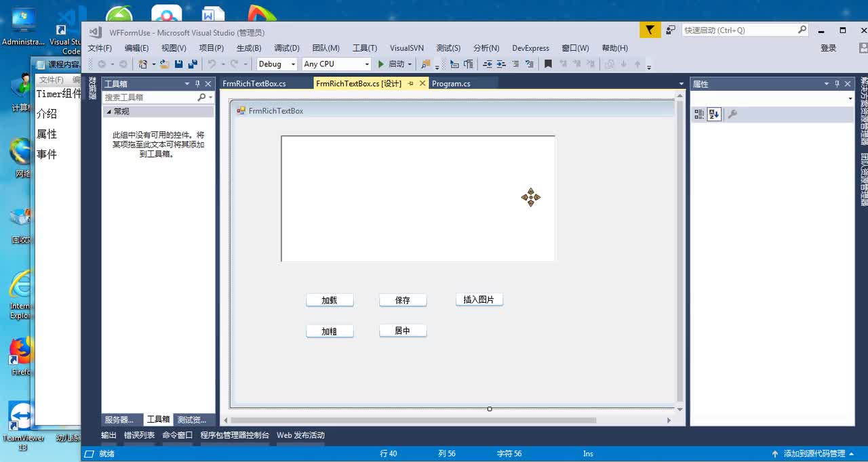Screen dimensions: 868x462
Task: Click the Increase Indent toolbar icon
Action: pyautogui.click(x=501, y=64)
